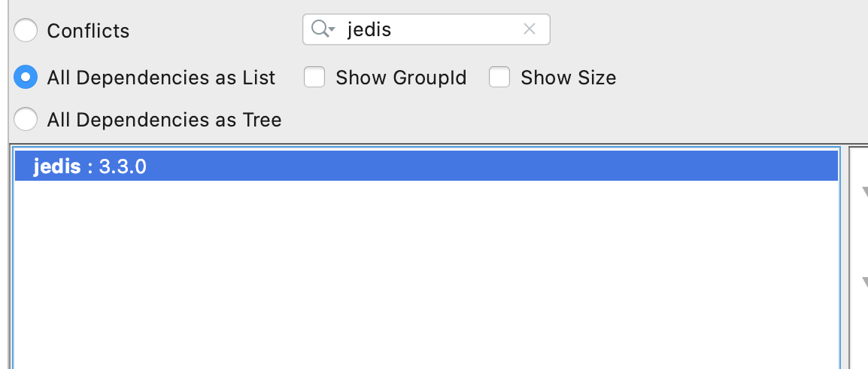The image size is (868, 369).
Task: Open search history dropdown arrow
Action: click(x=332, y=29)
